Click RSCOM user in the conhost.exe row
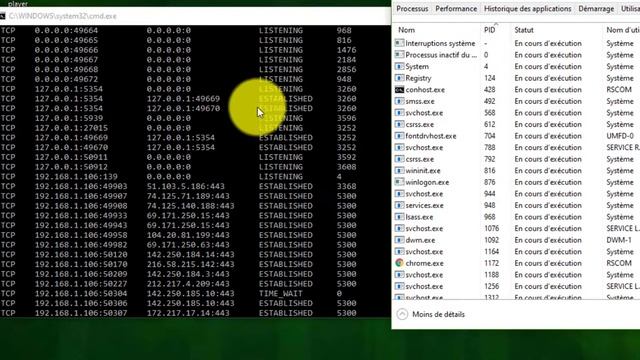 [619, 89]
